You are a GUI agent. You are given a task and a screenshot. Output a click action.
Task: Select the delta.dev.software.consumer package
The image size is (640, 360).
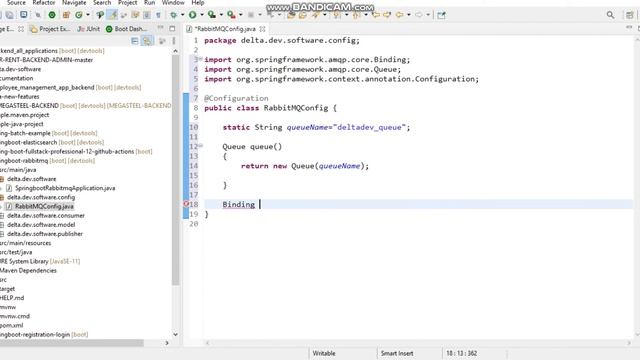click(46, 216)
